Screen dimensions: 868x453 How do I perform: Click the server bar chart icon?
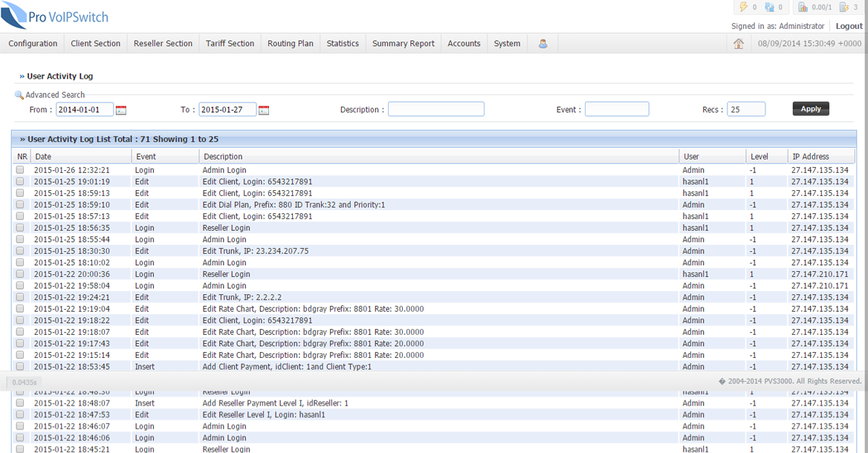pyautogui.click(x=803, y=7)
